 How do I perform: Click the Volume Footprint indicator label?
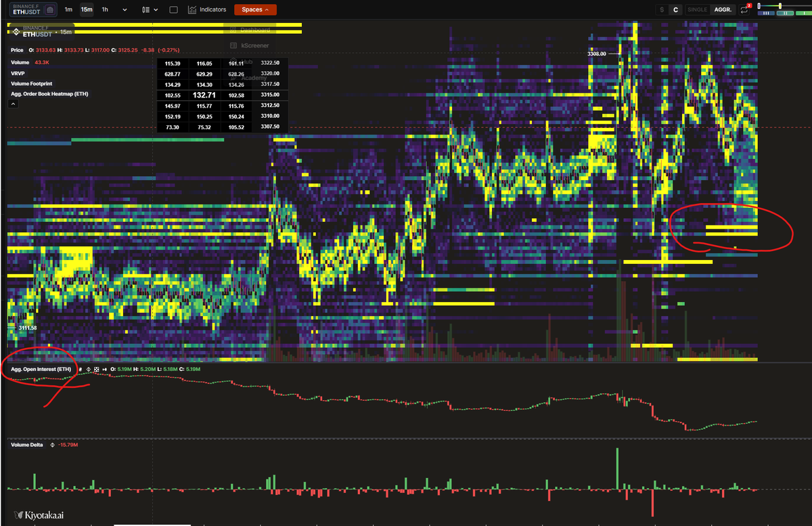31,83
